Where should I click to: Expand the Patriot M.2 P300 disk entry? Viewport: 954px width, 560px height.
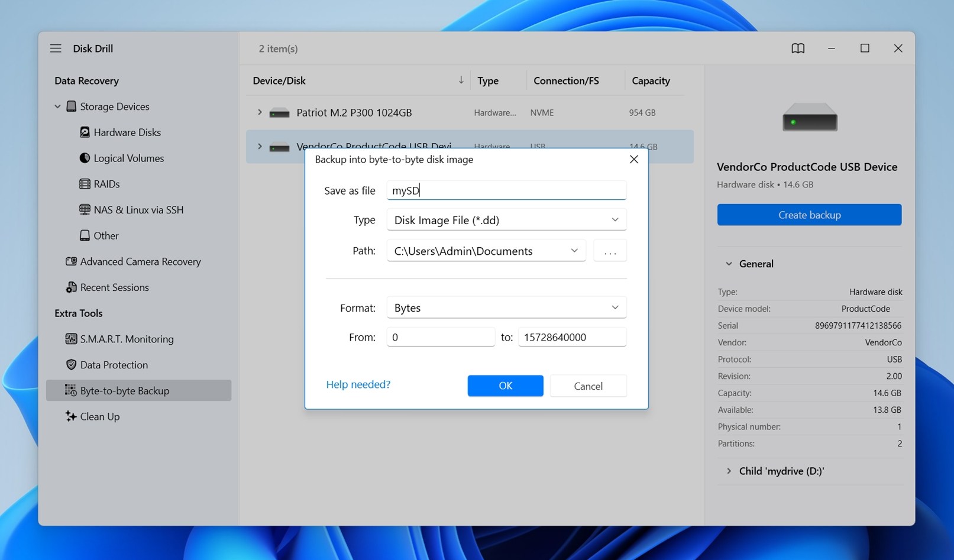pos(259,112)
